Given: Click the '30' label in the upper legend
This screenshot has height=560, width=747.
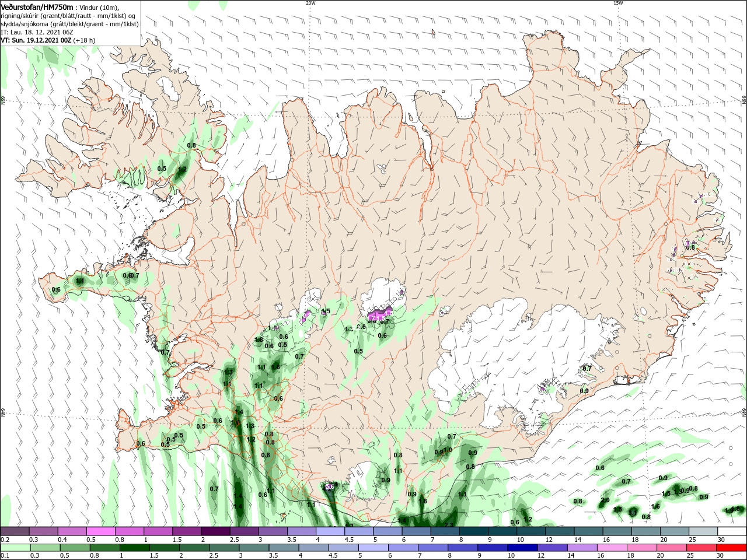Looking at the screenshot, I should [x=721, y=540].
